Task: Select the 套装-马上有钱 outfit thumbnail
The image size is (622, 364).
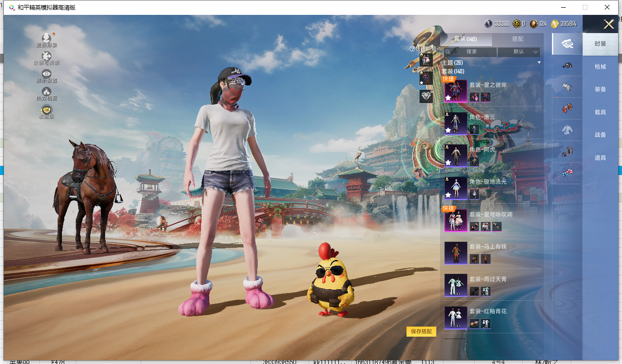Action: click(x=455, y=253)
